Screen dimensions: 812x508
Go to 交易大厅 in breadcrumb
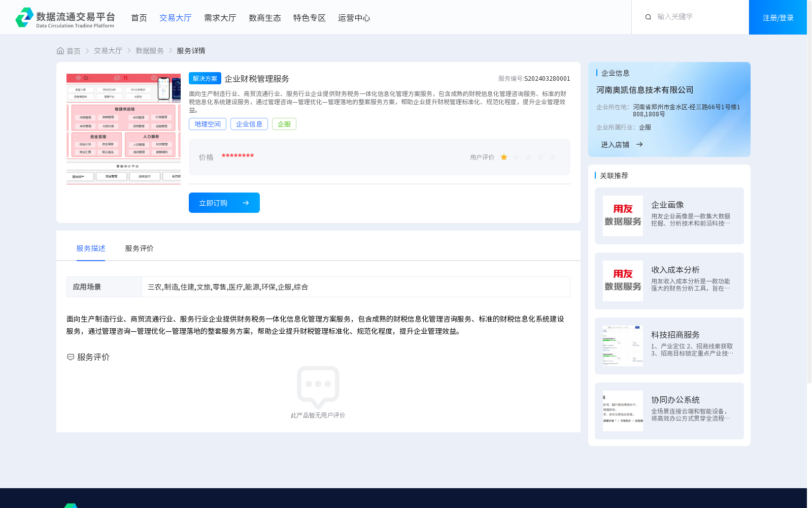[108, 51]
